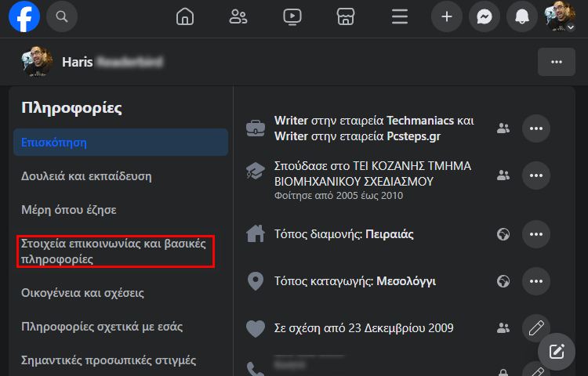Click the Πληροφορίες heading

tap(71, 108)
